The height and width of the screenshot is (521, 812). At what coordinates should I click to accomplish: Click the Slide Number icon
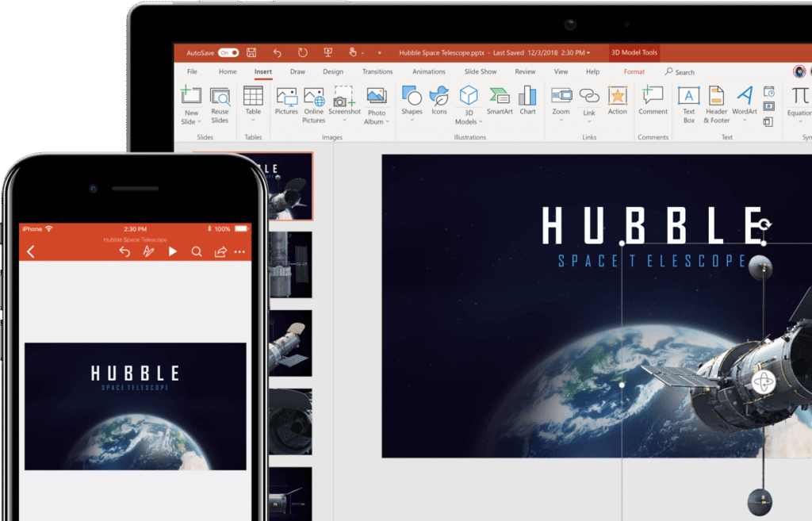769,106
